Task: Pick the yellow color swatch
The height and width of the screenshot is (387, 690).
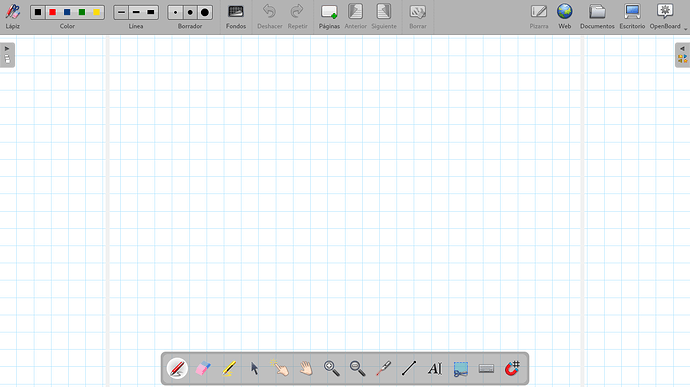Action: pos(97,12)
